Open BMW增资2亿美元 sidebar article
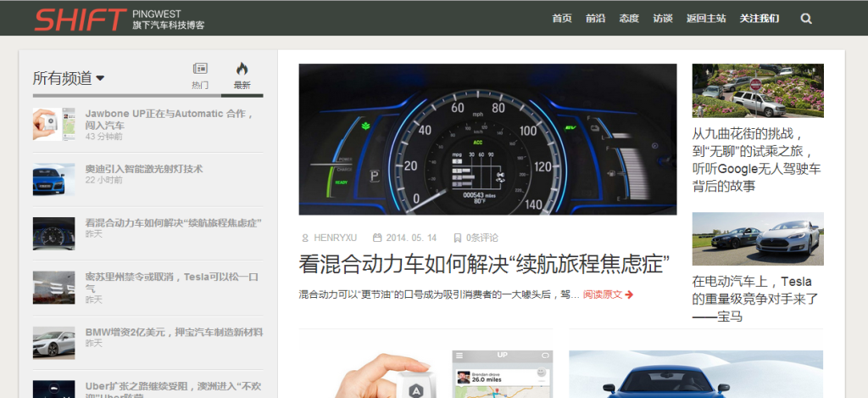868x398 pixels. (x=174, y=332)
